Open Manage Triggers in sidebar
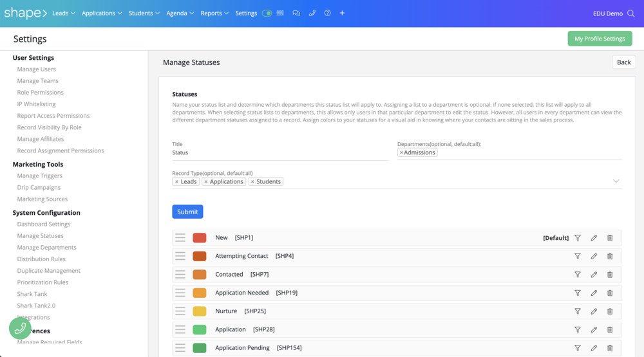 coord(40,176)
